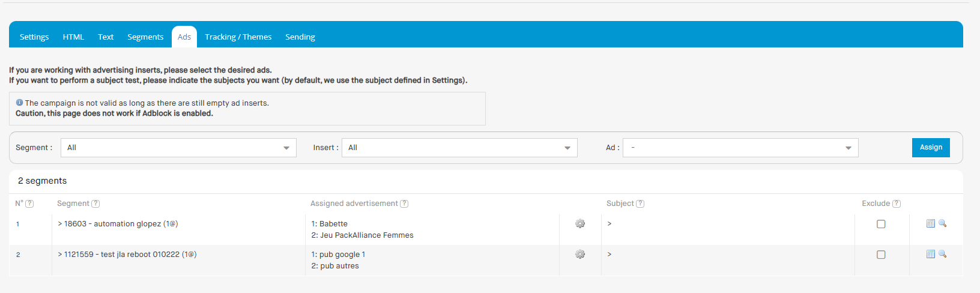
Task: Click help icon next to Assigned advertisement
Action: [404, 204]
